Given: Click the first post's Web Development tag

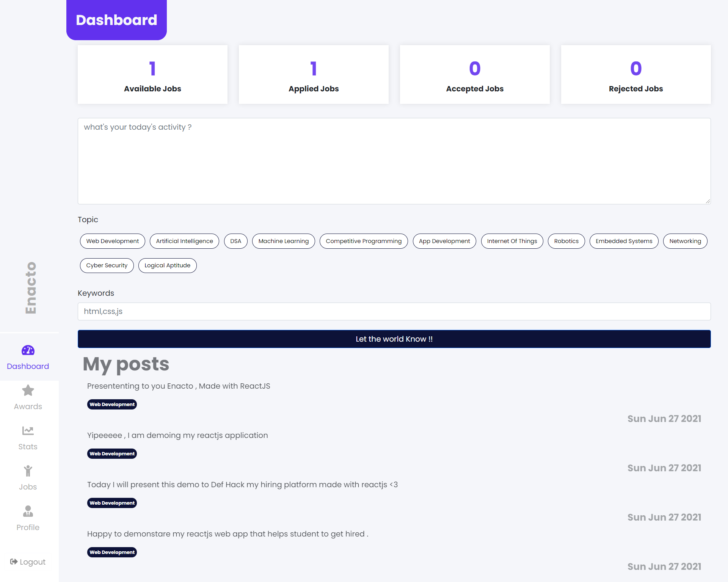Looking at the screenshot, I should pos(112,405).
